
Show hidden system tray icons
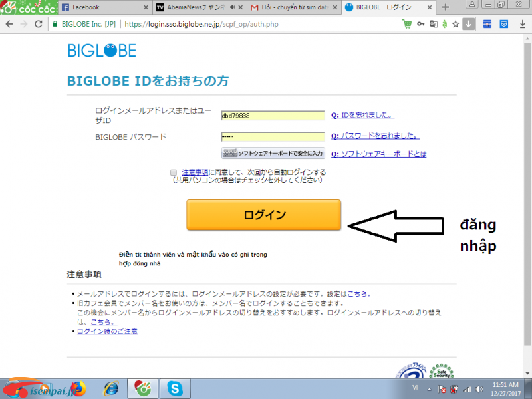click(429, 390)
